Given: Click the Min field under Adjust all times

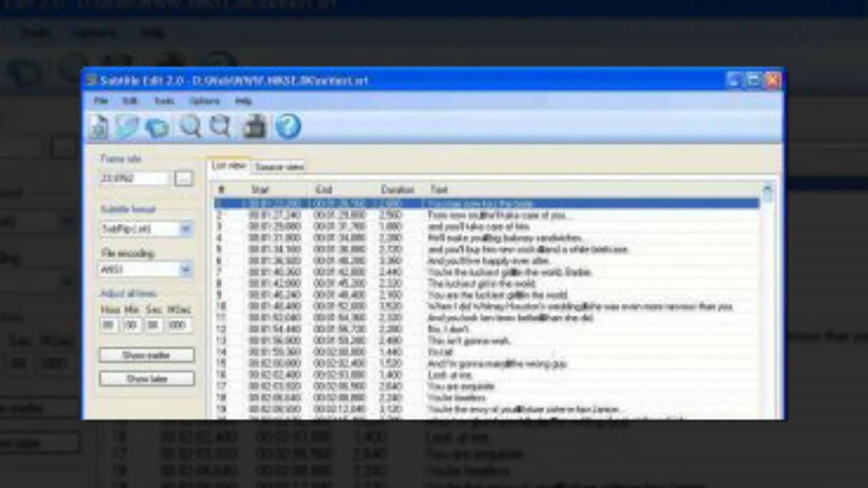Looking at the screenshot, I should [x=132, y=325].
